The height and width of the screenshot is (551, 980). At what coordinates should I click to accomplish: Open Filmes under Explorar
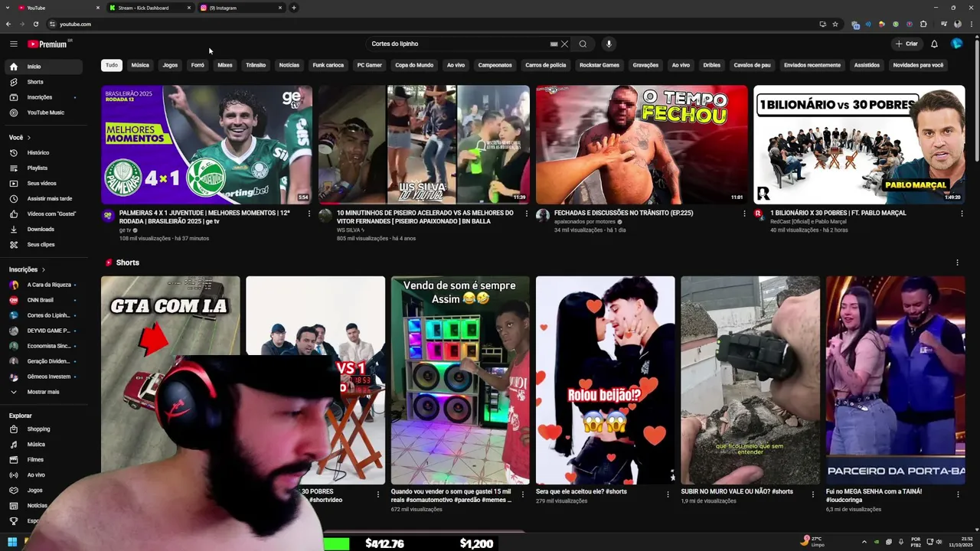coord(42,459)
